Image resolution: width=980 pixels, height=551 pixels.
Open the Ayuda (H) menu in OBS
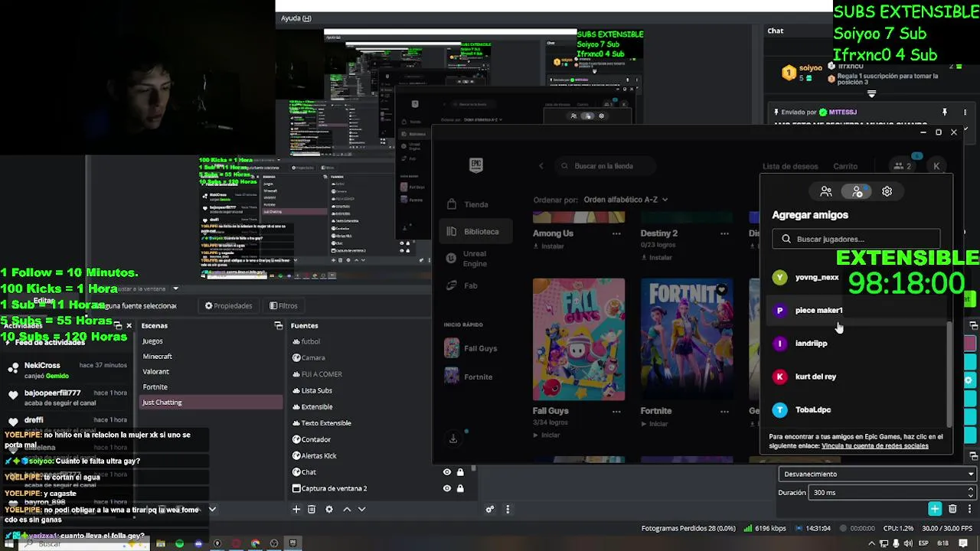tap(296, 18)
